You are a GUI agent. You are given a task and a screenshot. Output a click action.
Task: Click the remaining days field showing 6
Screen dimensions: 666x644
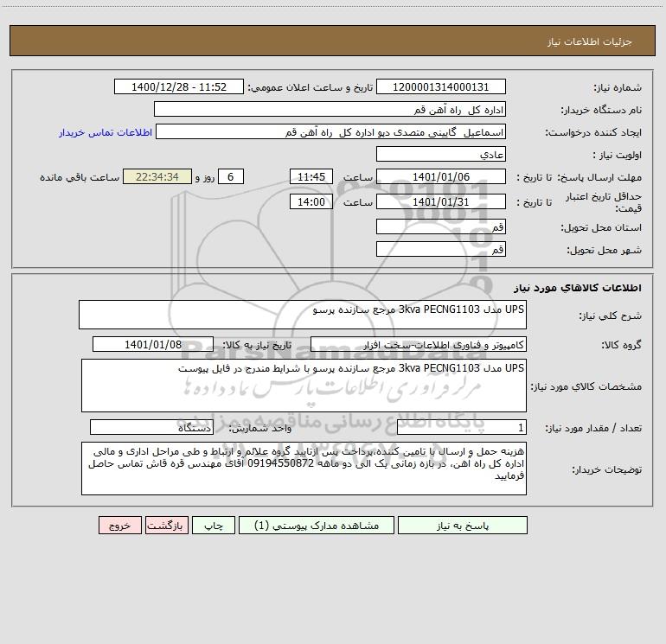pos(231,176)
